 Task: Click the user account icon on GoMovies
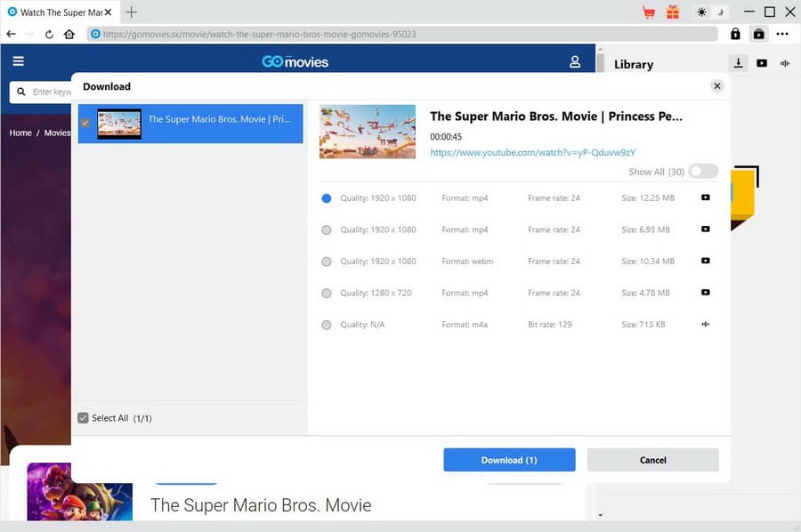(575, 61)
